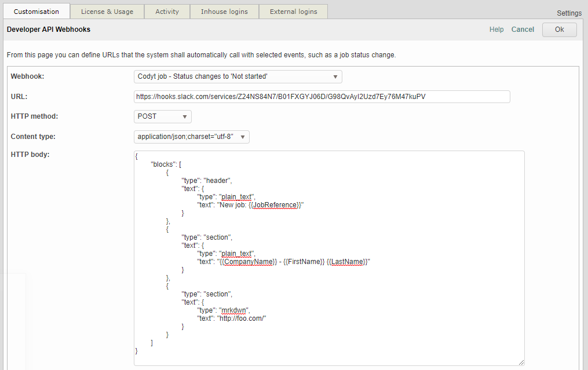588x370 pixels.
Task: Select the Inhouse logins tab
Action: (x=224, y=12)
